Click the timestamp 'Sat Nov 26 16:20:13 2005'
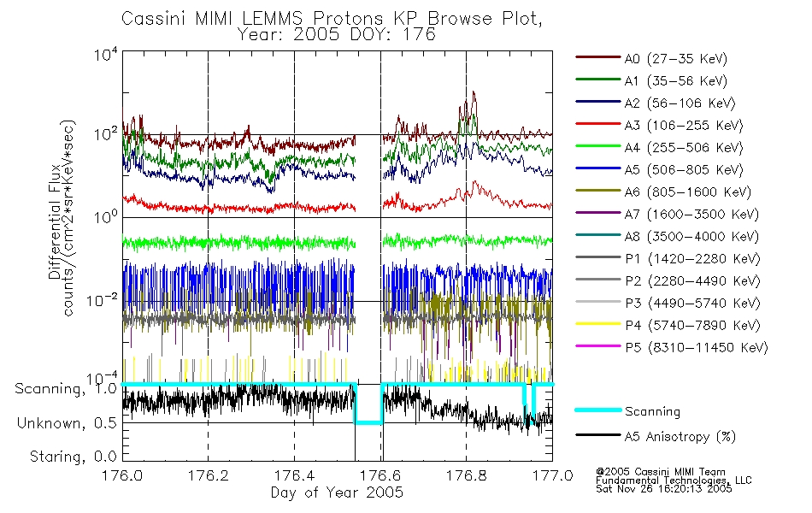This screenshot has width=812, height=513. pyautogui.click(x=664, y=489)
